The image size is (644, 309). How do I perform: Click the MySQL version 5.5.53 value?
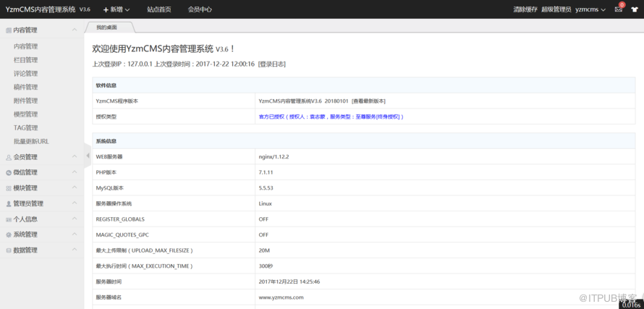pyautogui.click(x=266, y=188)
